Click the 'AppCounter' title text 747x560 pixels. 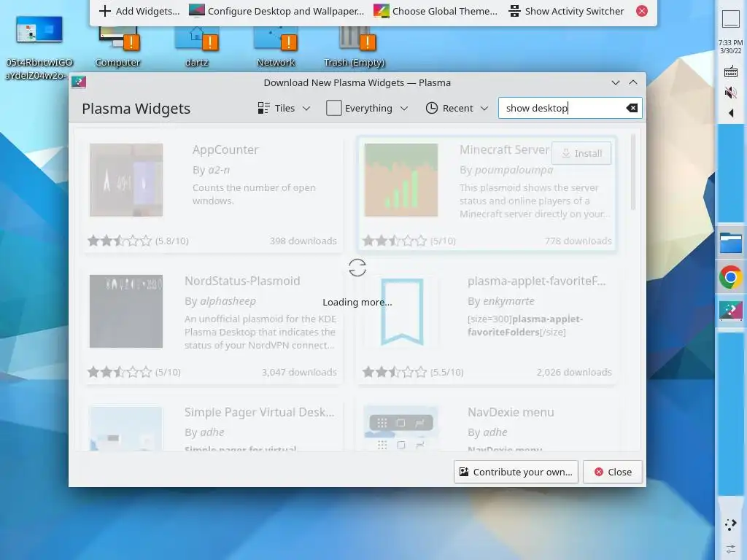(x=225, y=149)
